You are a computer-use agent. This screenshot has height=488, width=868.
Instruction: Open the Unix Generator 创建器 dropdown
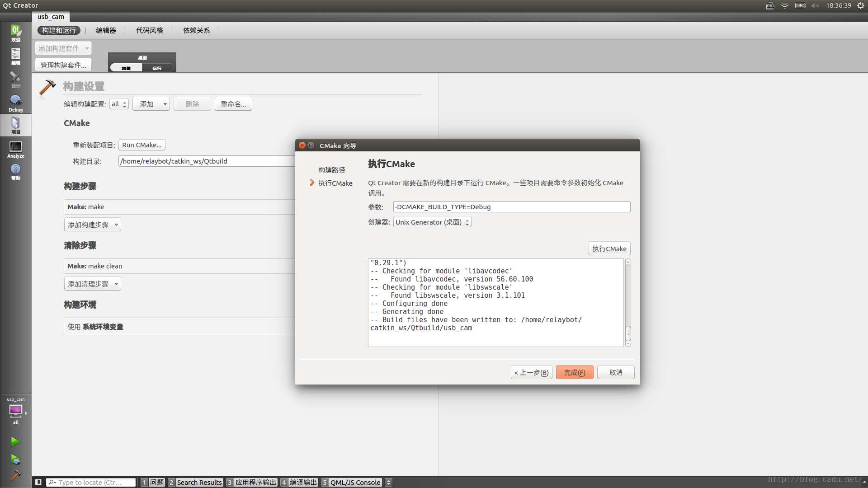[x=432, y=222]
